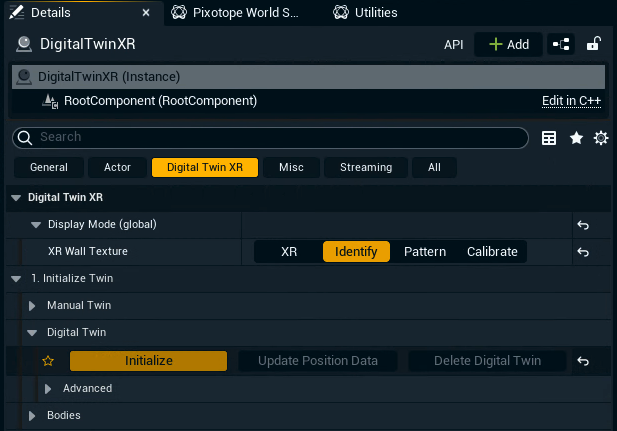Select XR wall texture mode

[289, 252]
